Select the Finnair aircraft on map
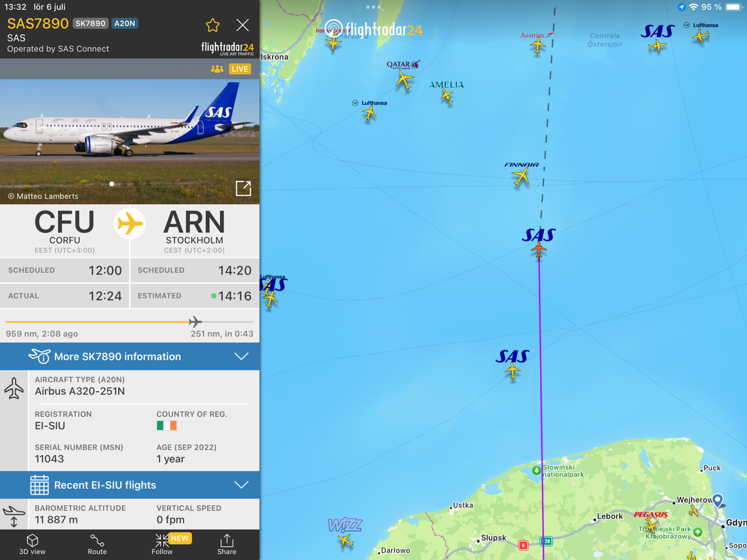Viewport: 747px width, 560px height. [521, 176]
